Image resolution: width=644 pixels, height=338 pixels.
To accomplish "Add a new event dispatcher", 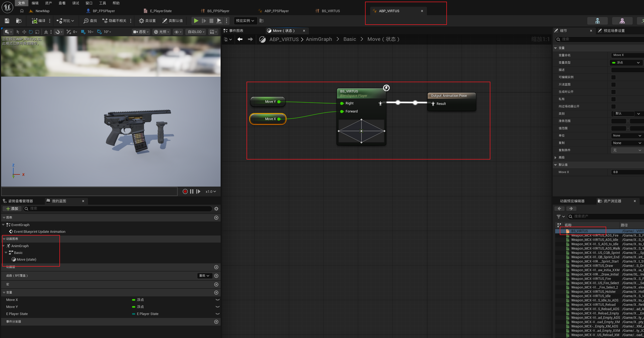I will (x=216, y=322).
